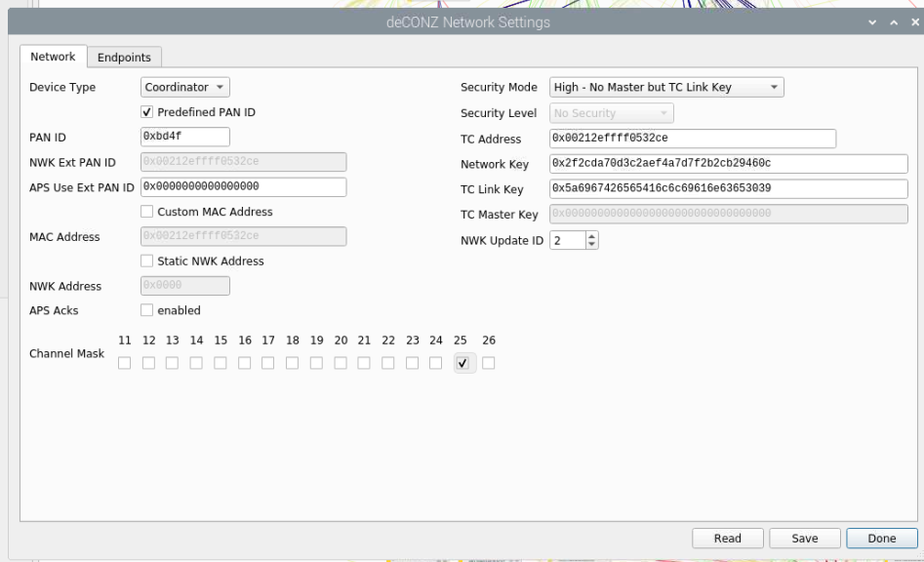The image size is (924, 562).
Task: Click the Read button
Action: (728, 539)
